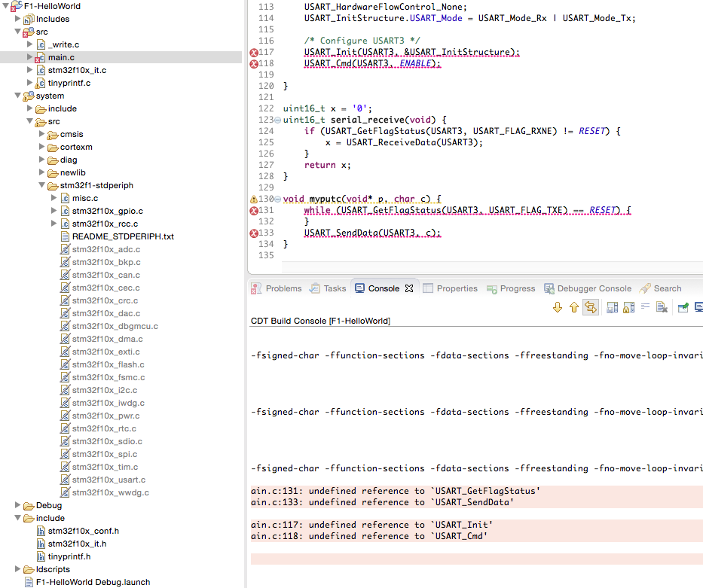This screenshot has height=588, width=703.
Task: Select stm32f10x_spi.c in the tree
Action: [105, 454]
